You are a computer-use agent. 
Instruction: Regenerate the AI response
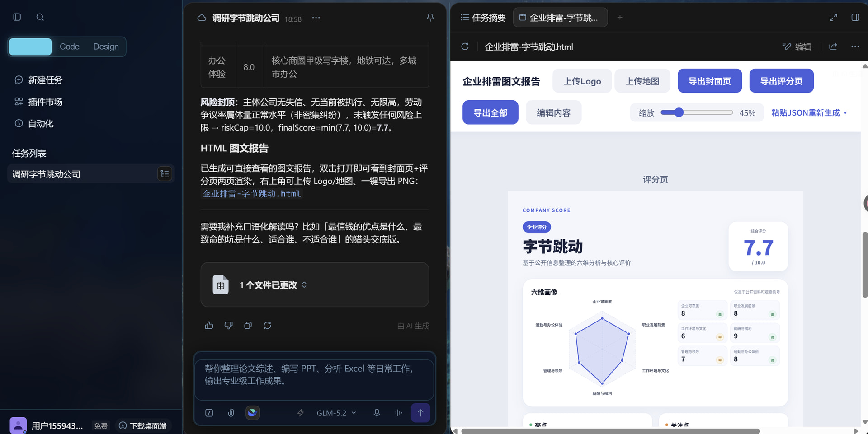267,325
